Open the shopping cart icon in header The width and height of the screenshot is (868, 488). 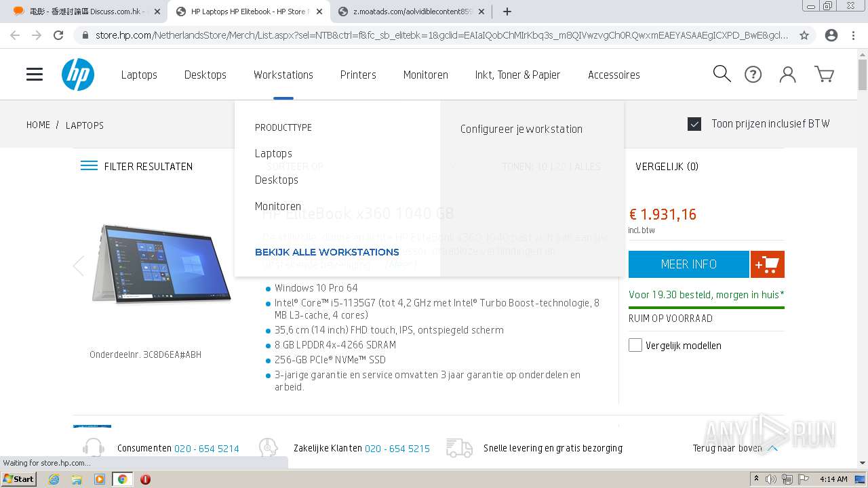(824, 75)
